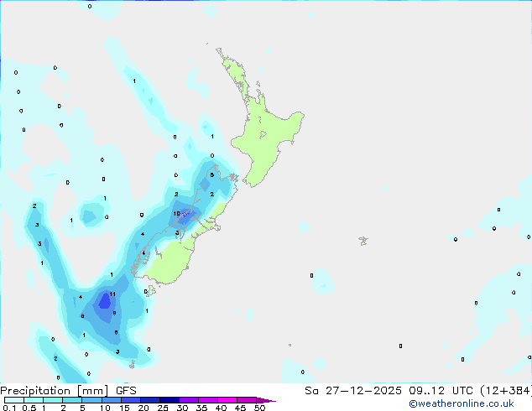Click the 0.5–1 mm legend color swatch
Image resolution: width=532 pixels, height=411 pixels.
(34, 400)
